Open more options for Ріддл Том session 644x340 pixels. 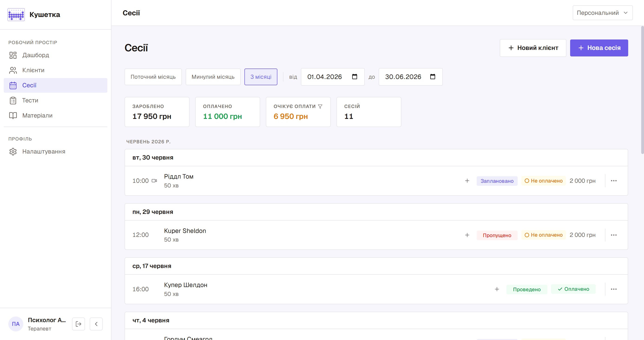(x=614, y=181)
